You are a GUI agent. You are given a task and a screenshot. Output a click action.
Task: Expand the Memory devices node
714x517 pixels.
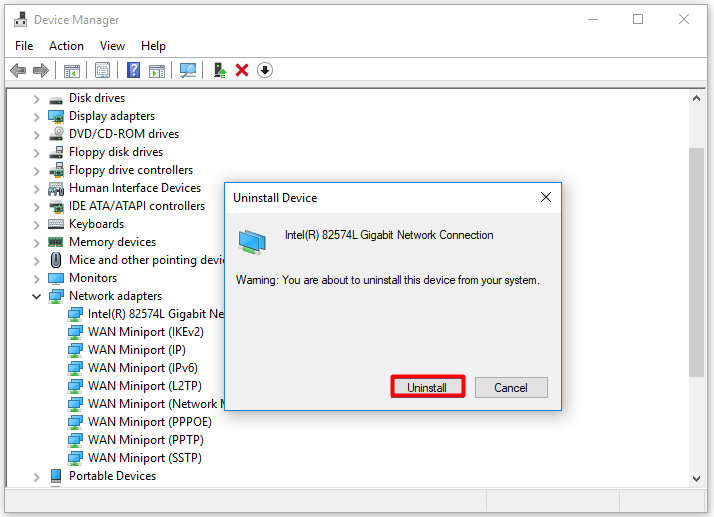(x=36, y=243)
